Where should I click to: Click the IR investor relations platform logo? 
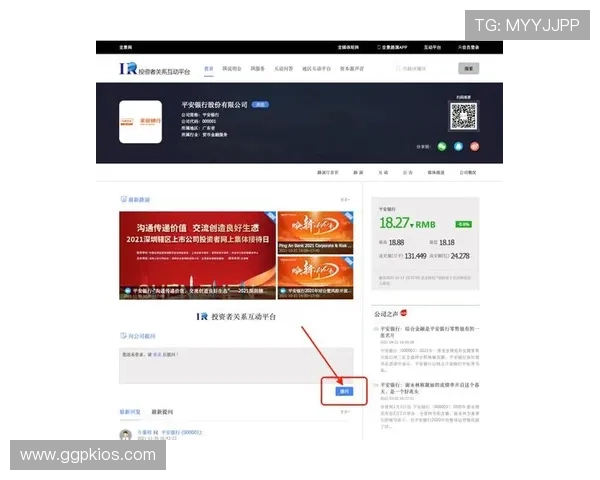[x=155, y=69]
